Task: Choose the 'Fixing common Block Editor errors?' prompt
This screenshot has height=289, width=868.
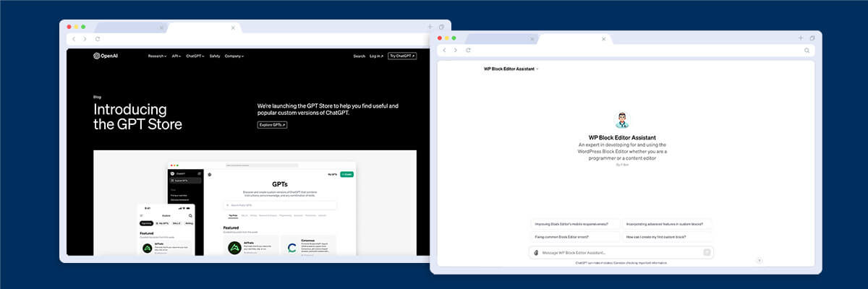Action: coord(576,236)
